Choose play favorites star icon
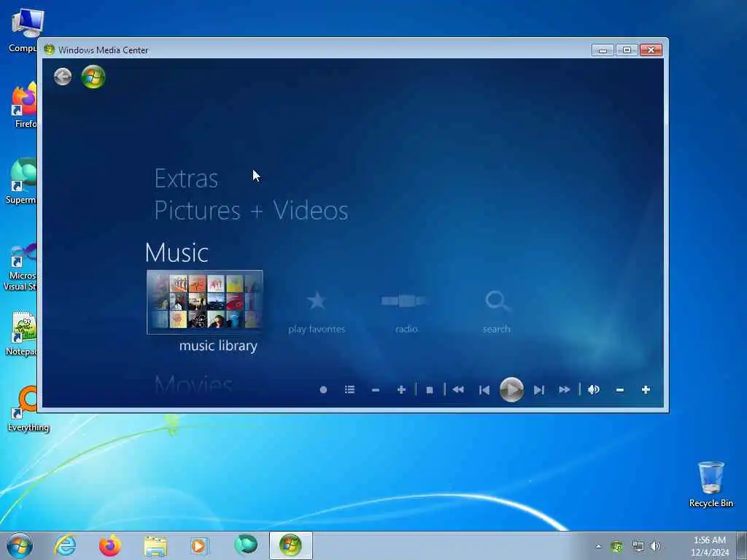 tap(317, 301)
